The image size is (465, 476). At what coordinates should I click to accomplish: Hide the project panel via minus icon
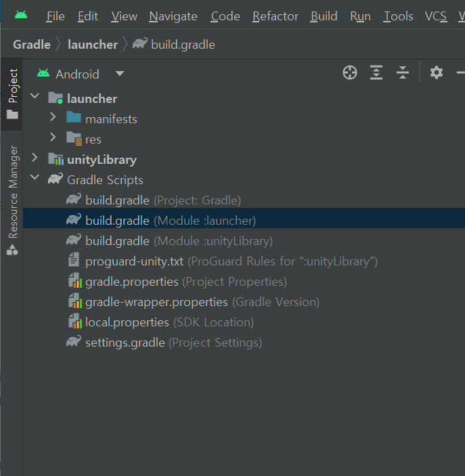[x=461, y=73]
